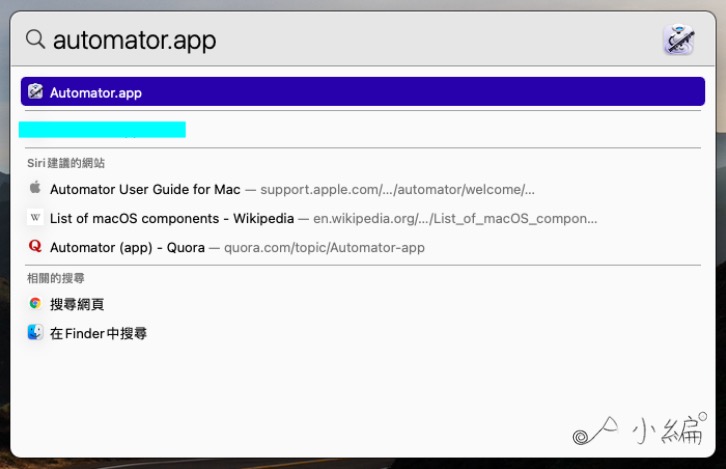Click the Apple logo icon beside User Guide

point(35,188)
